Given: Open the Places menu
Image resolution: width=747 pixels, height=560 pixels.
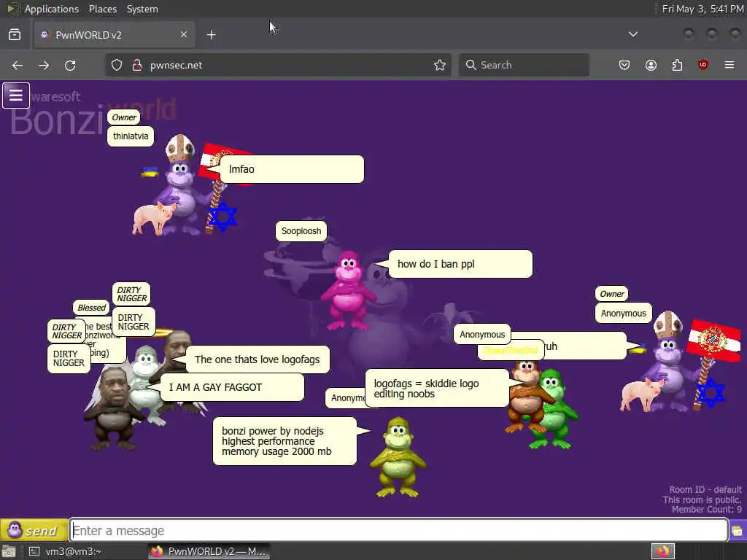Looking at the screenshot, I should click(x=102, y=9).
